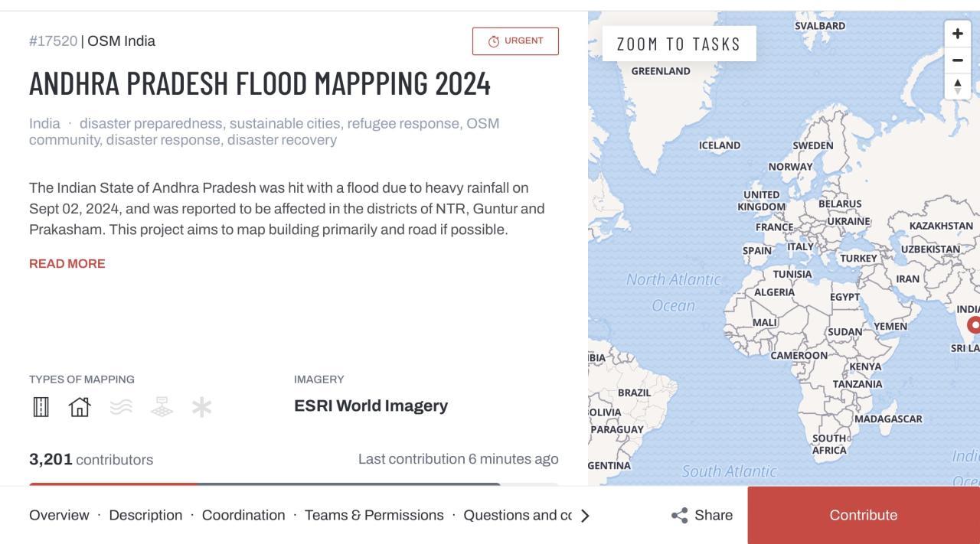Image resolution: width=980 pixels, height=544 pixels.
Task: Zoom in on the map
Action: (x=957, y=34)
